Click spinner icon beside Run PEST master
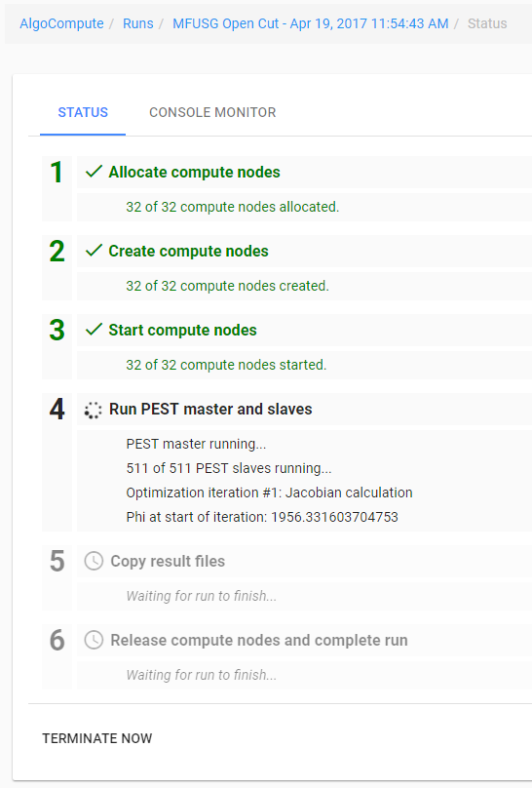Image resolution: width=532 pixels, height=788 pixels. (93, 410)
